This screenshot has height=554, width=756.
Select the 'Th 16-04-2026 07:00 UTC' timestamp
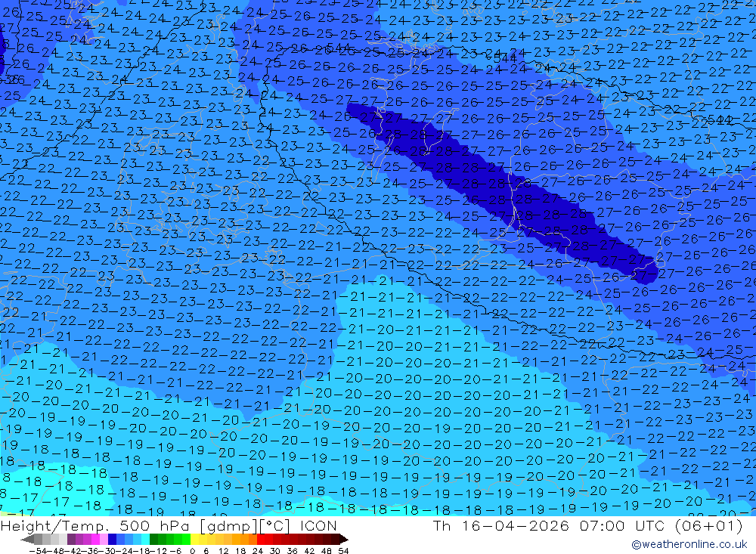click(x=548, y=525)
